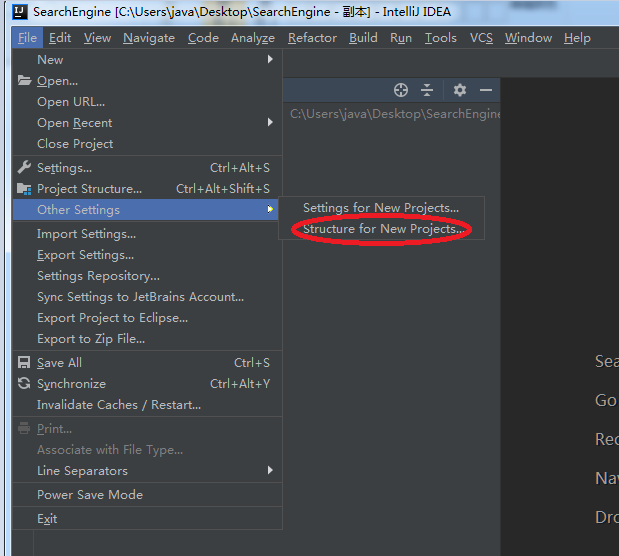Viewport: 619px width, 556px height.
Task: Hide the project panel with minus icon
Action: click(x=486, y=90)
